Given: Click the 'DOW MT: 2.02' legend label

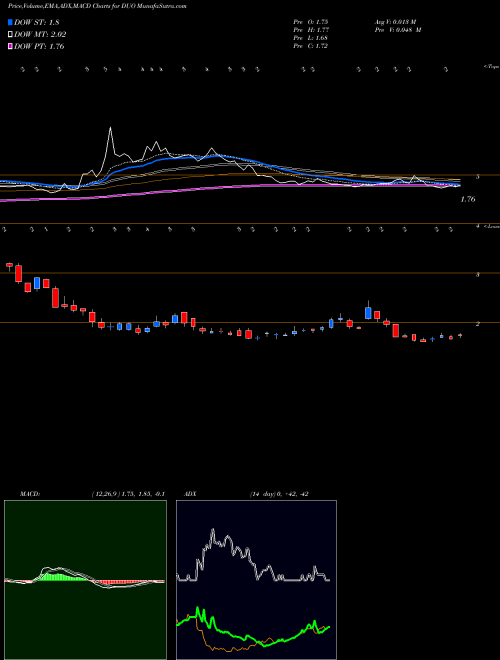Looking at the screenshot, I should click(40, 35).
